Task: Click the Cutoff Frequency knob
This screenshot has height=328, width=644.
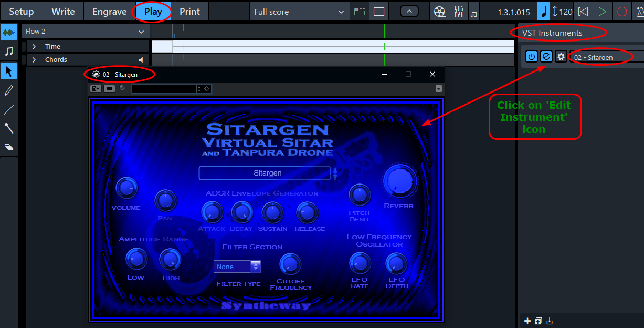Action: [x=290, y=264]
